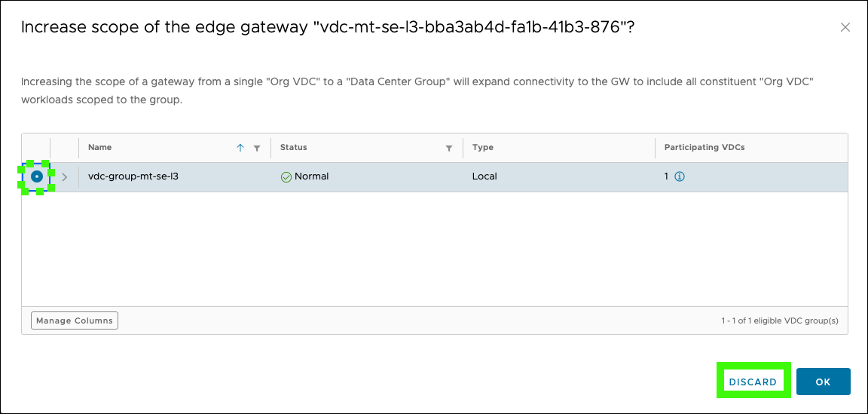Viewport: 868px width, 414px height.
Task: Click the Type column header
Action: click(x=483, y=147)
